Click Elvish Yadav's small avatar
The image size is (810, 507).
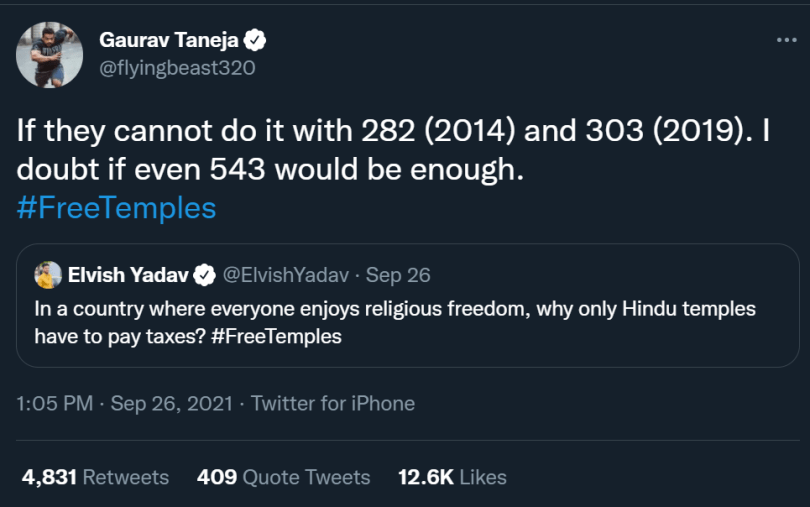(48, 275)
